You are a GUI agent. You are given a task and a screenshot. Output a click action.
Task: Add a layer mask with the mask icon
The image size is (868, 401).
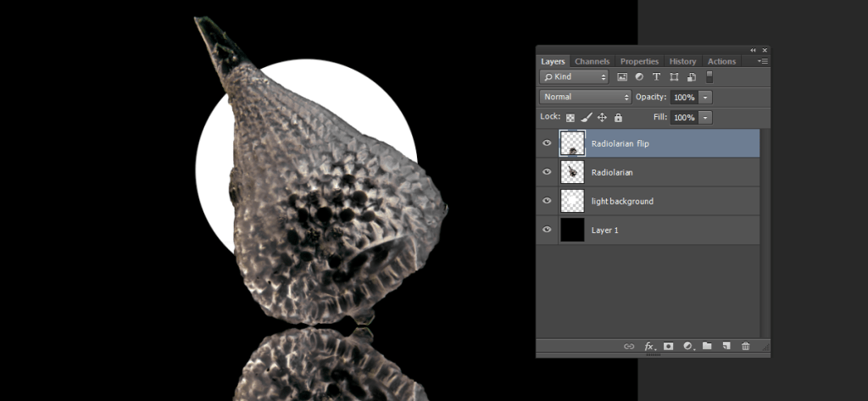[x=669, y=346]
